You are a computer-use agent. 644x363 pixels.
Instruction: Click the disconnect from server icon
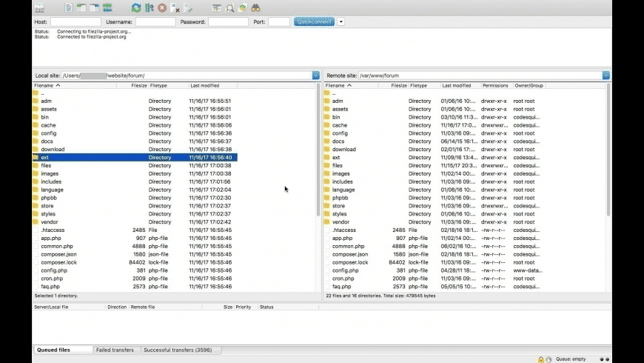(x=175, y=8)
